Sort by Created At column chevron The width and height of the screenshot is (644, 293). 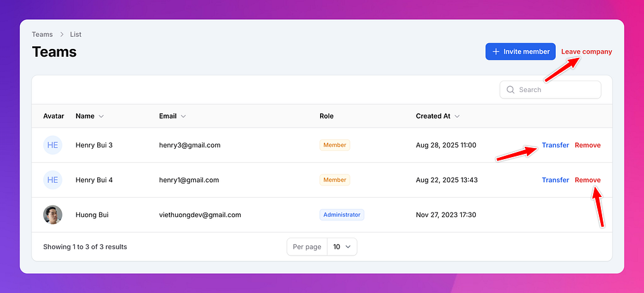click(x=457, y=117)
